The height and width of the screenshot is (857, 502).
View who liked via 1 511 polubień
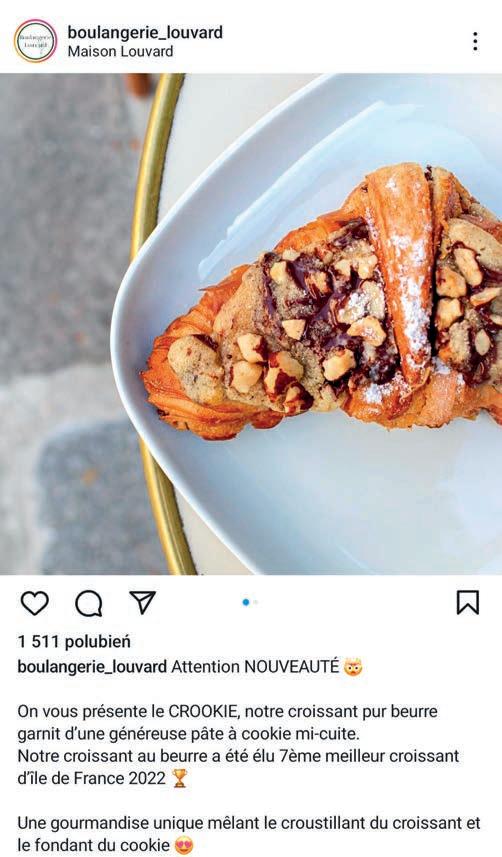click(x=74, y=642)
